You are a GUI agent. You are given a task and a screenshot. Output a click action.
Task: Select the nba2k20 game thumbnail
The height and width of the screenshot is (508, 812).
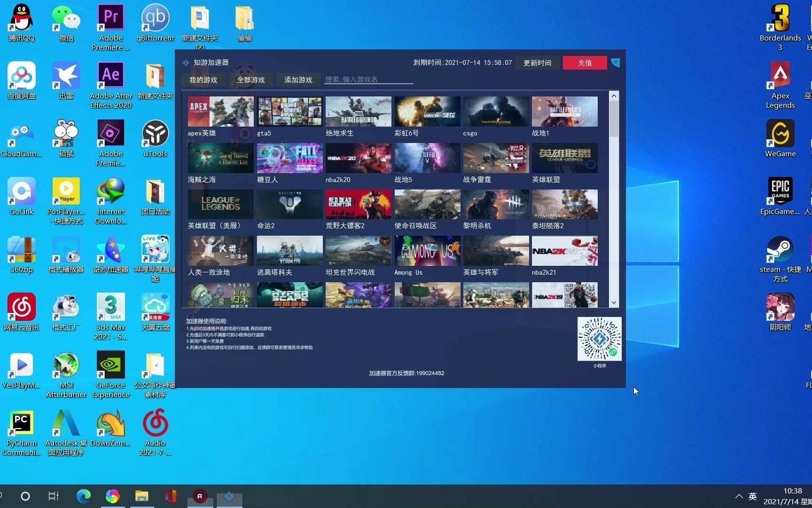358,158
